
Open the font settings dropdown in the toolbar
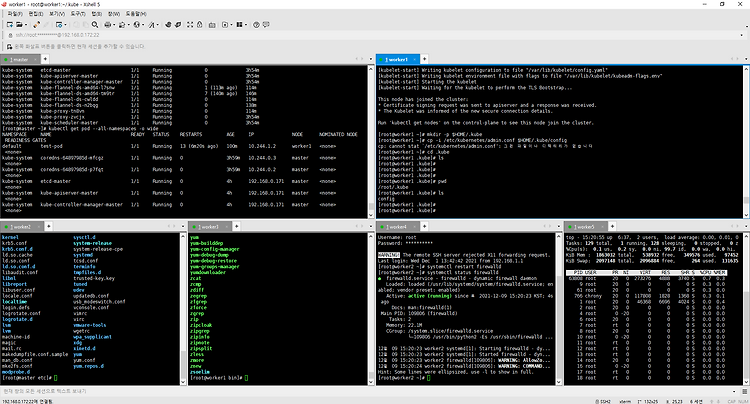(x=157, y=25)
